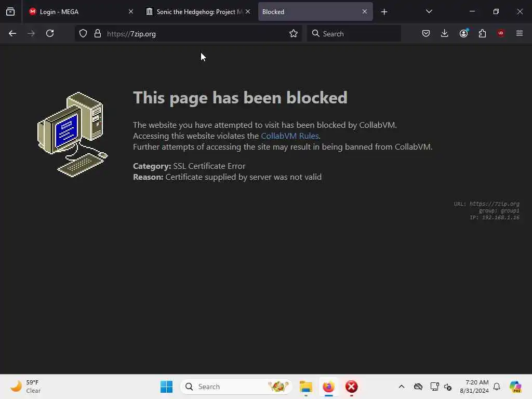
Task: Click the 'Certificate supplied by server was not valid' text
Action: click(x=244, y=177)
